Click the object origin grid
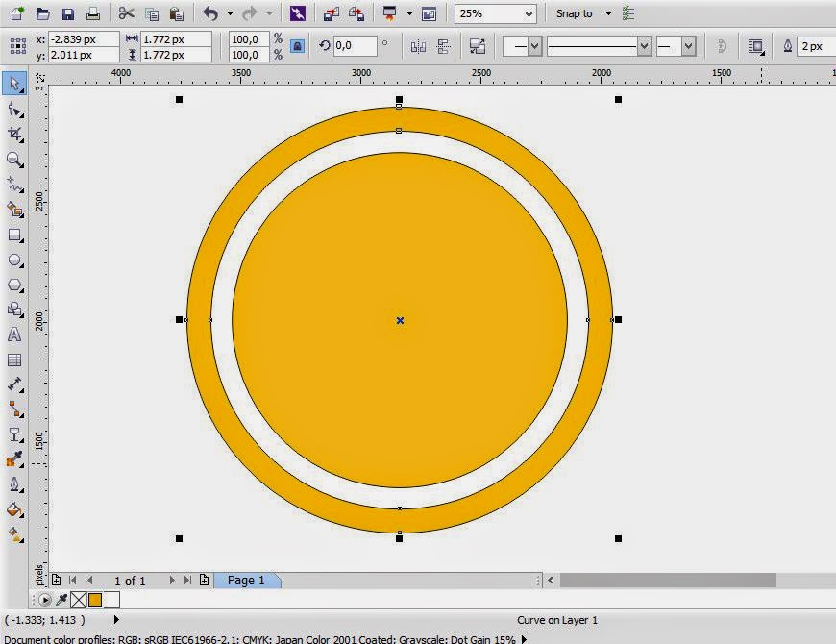Image resolution: width=836 pixels, height=644 pixels. [x=18, y=46]
